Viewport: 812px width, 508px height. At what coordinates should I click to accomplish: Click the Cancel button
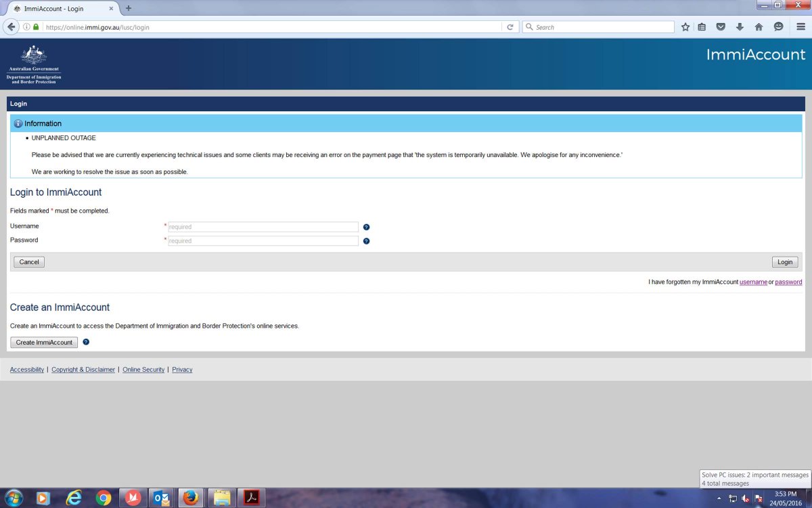[29, 262]
